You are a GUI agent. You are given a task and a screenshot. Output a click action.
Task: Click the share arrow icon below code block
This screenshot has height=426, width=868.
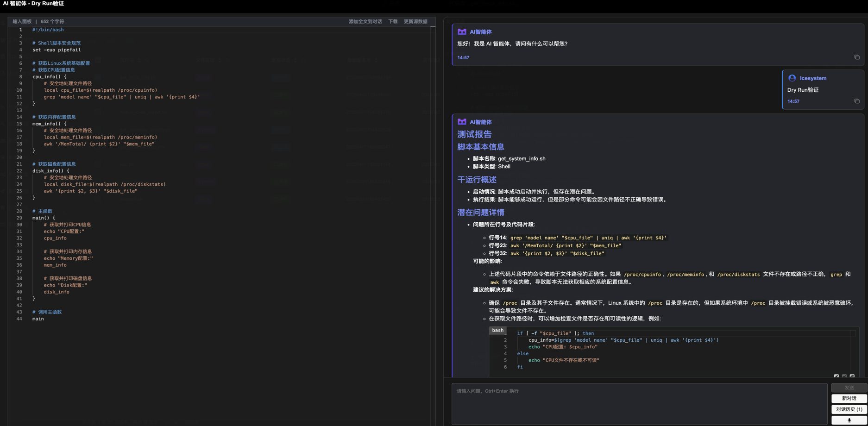pos(852,376)
